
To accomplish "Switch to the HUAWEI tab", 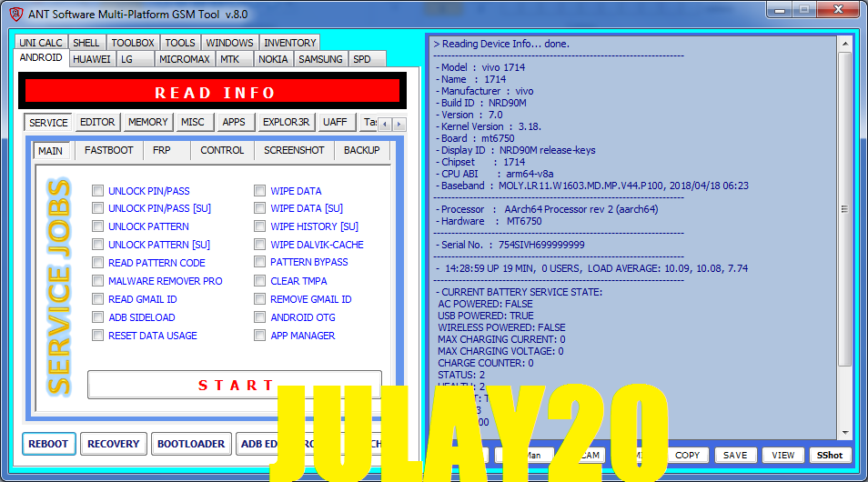I will (x=92, y=59).
